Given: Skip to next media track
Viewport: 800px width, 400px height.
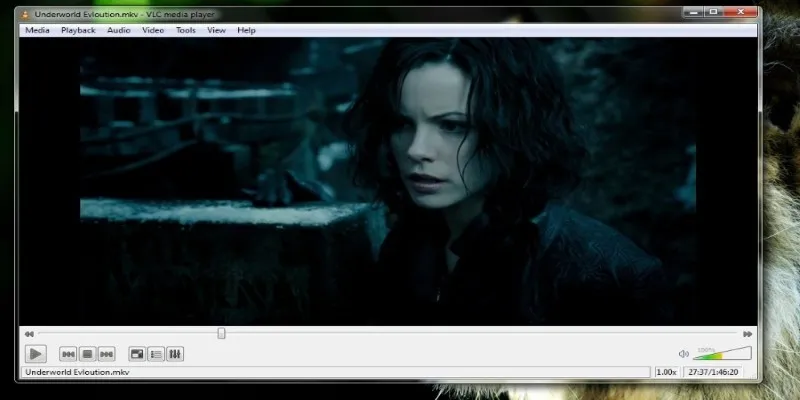Looking at the screenshot, I should pos(106,354).
